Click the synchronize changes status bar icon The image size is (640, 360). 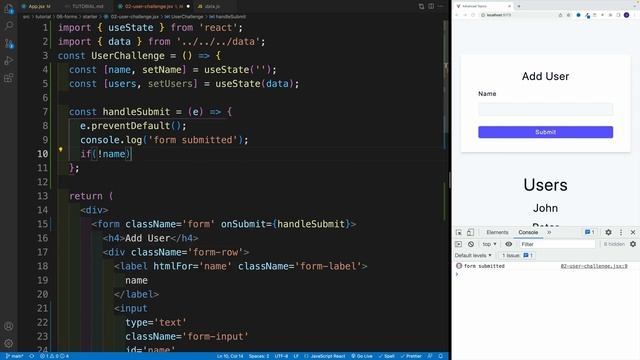31,356
